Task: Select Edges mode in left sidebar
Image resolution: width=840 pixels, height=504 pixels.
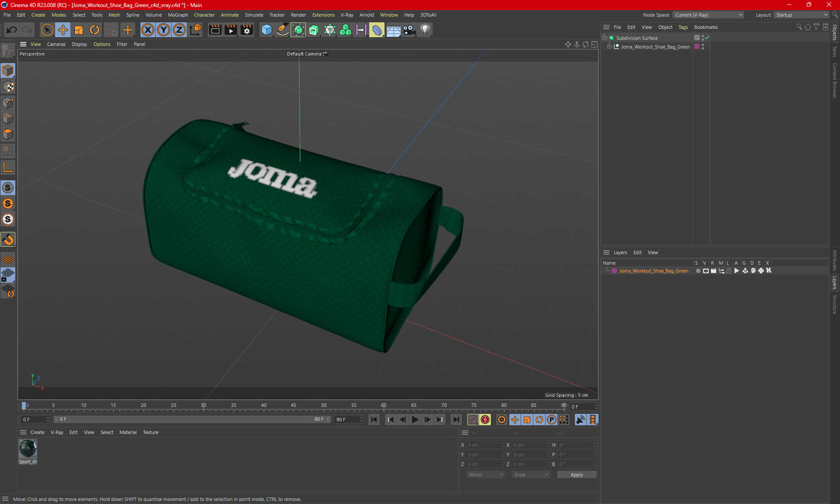Action: (x=8, y=119)
